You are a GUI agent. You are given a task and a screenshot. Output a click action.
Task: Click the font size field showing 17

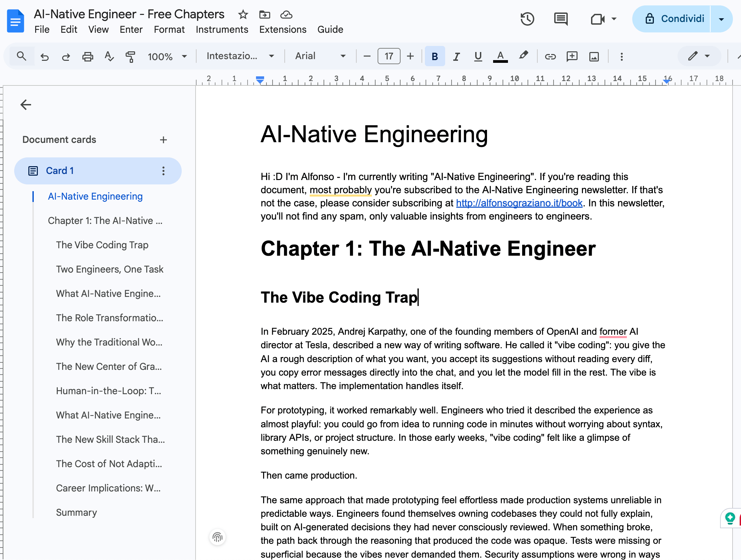pos(389,56)
